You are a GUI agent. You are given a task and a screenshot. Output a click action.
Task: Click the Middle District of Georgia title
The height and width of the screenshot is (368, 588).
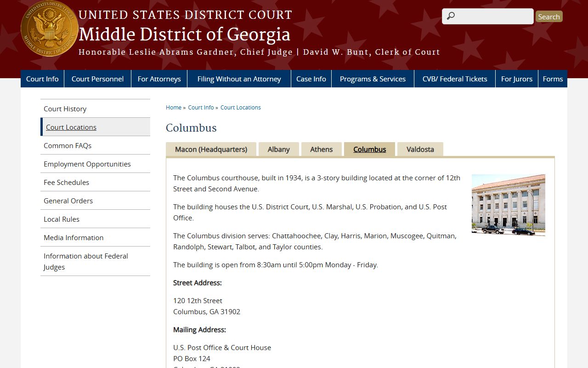[x=184, y=34]
